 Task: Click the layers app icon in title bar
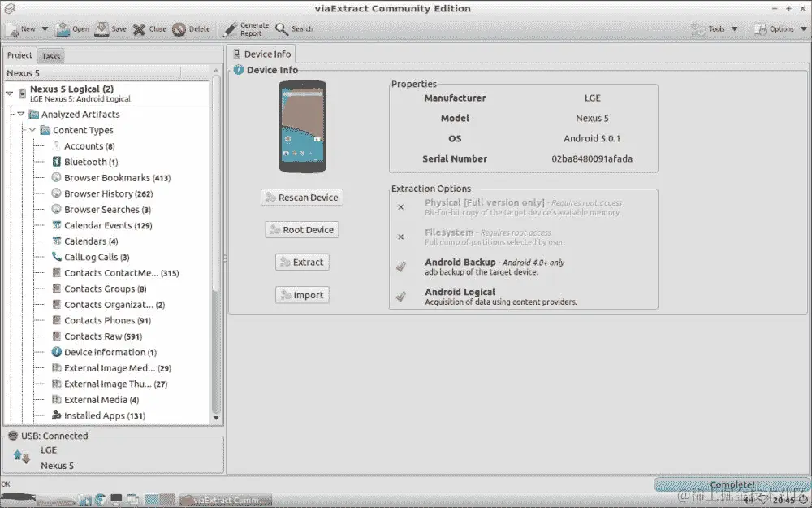[x=9, y=8]
